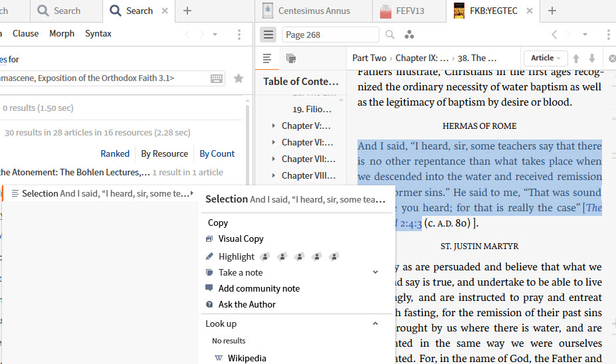This screenshot has width=616, height=364.
Task: Click the Ask the Author question icon
Action: [209, 304]
